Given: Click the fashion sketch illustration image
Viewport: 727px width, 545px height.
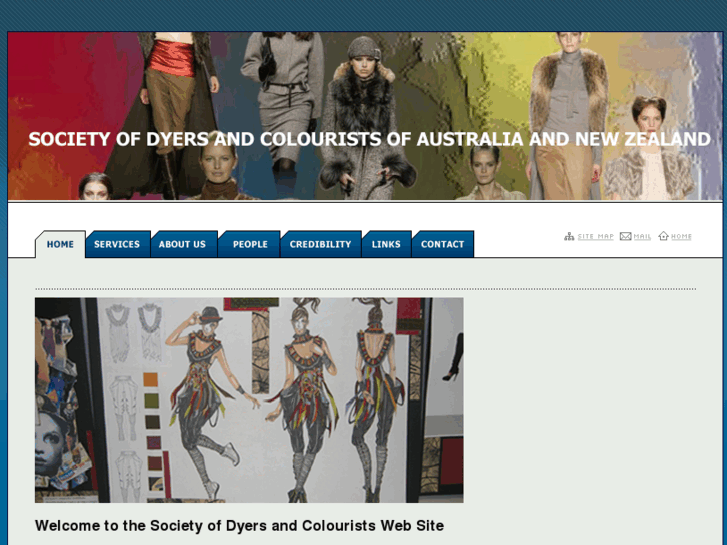Looking at the screenshot, I should [249, 400].
